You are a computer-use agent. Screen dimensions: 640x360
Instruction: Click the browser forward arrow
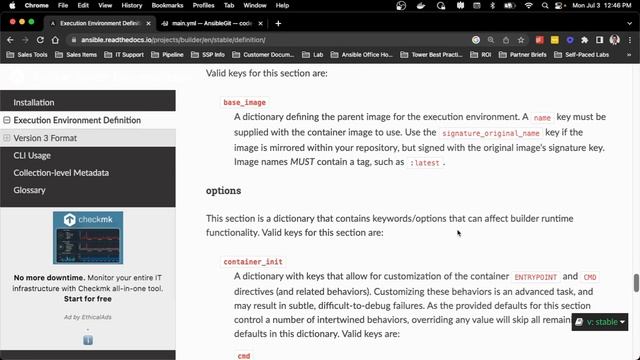pyautogui.click(x=25, y=40)
